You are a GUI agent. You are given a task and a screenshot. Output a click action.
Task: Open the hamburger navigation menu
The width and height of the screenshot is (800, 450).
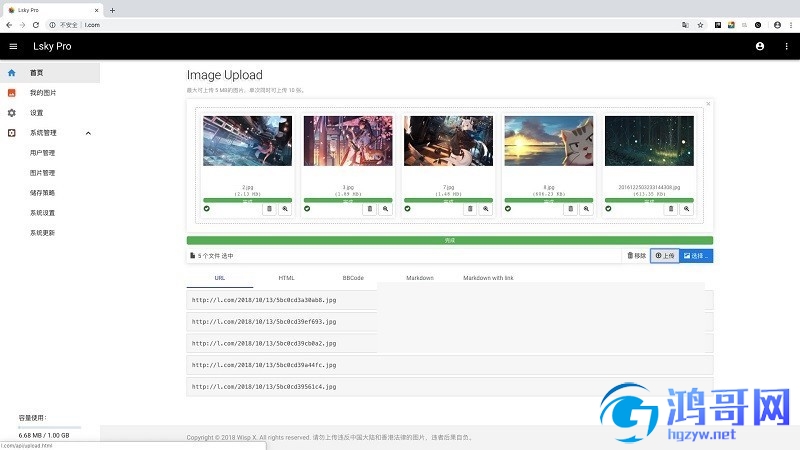pos(13,46)
